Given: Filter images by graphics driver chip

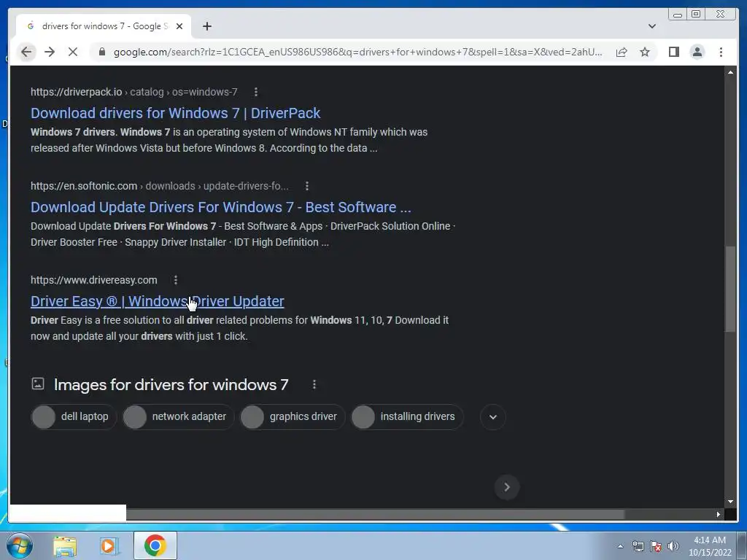Looking at the screenshot, I should 293,416.
